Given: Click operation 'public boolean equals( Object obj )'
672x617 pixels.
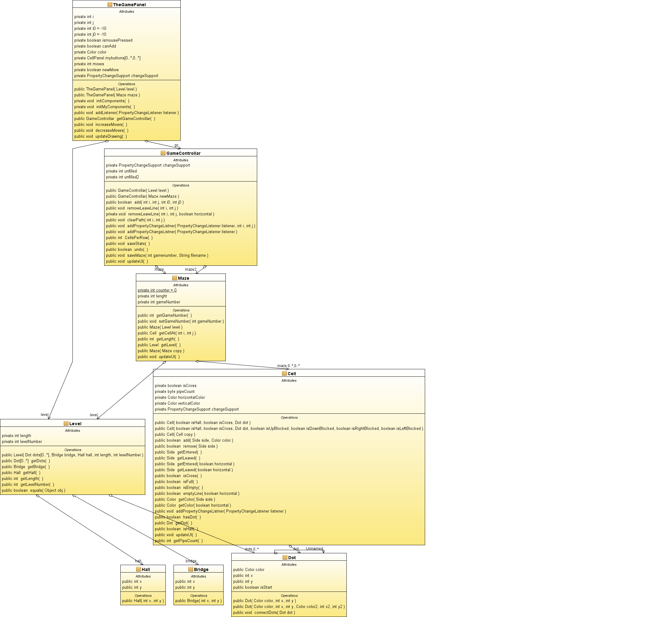Looking at the screenshot, I should pyautogui.click(x=33, y=491).
